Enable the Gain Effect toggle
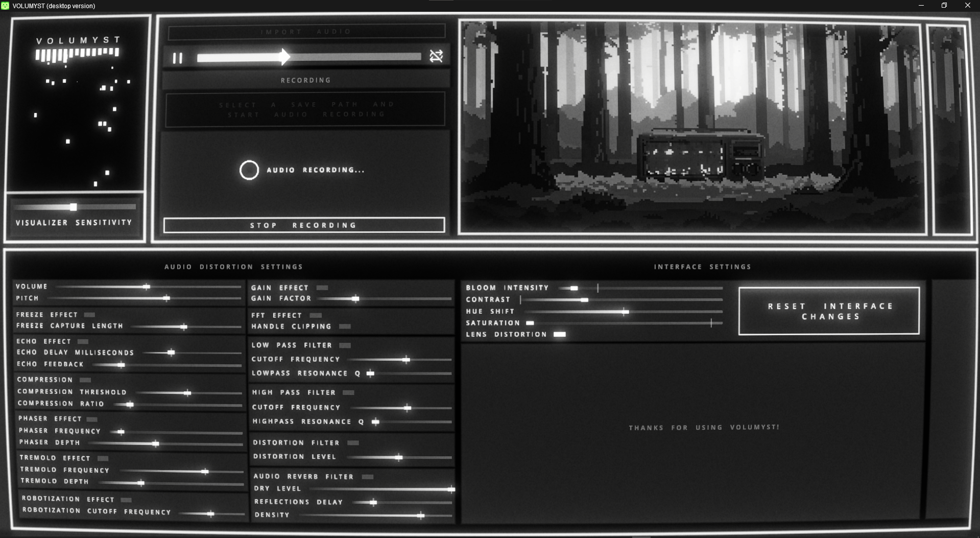This screenshot has width=980, height=538. [x=322, y=288]
